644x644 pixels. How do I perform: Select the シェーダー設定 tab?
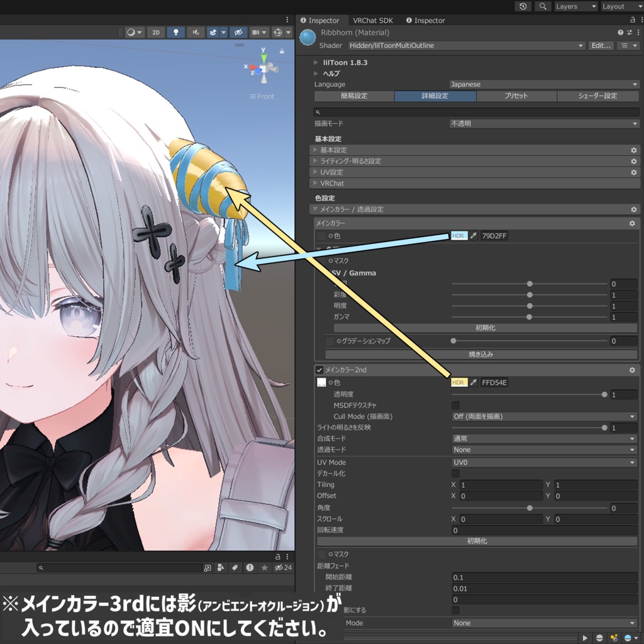point(597,96)
